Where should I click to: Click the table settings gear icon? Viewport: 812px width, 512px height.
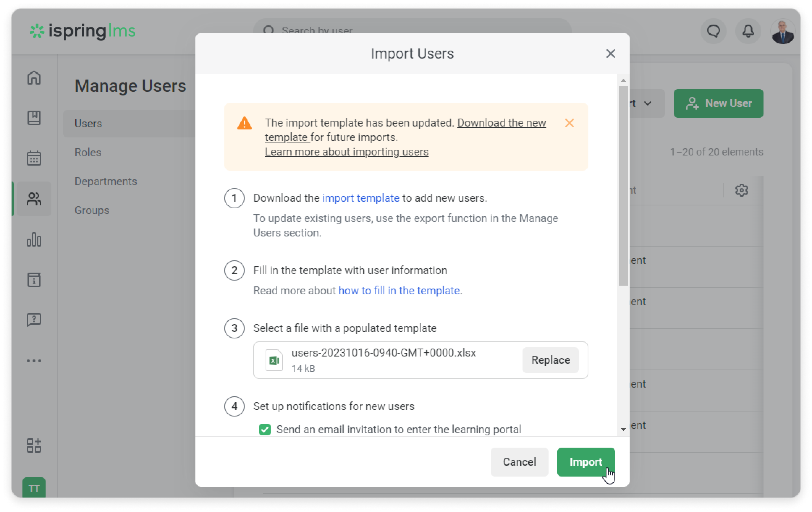(741, 190)
